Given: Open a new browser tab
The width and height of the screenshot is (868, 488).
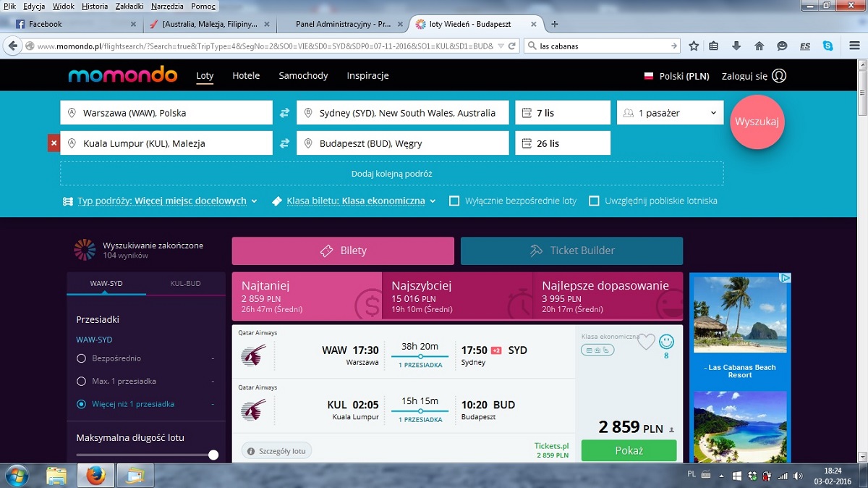Looking at the screenshot, I should click(555, 24).
